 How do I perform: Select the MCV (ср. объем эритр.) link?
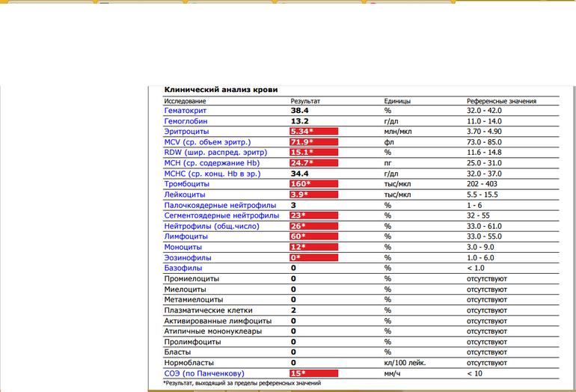click(207, 141)
